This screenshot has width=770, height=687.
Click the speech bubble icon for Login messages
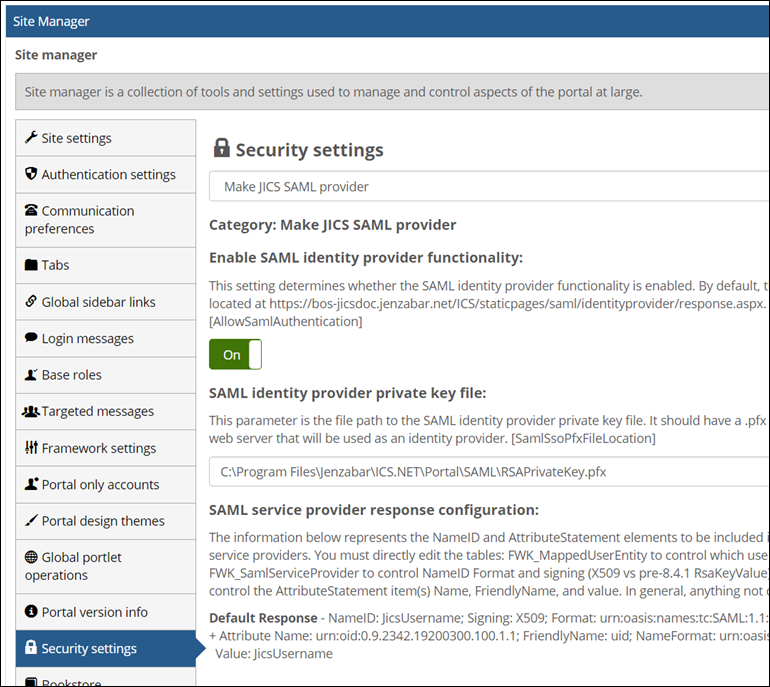[x=31, y=337]
